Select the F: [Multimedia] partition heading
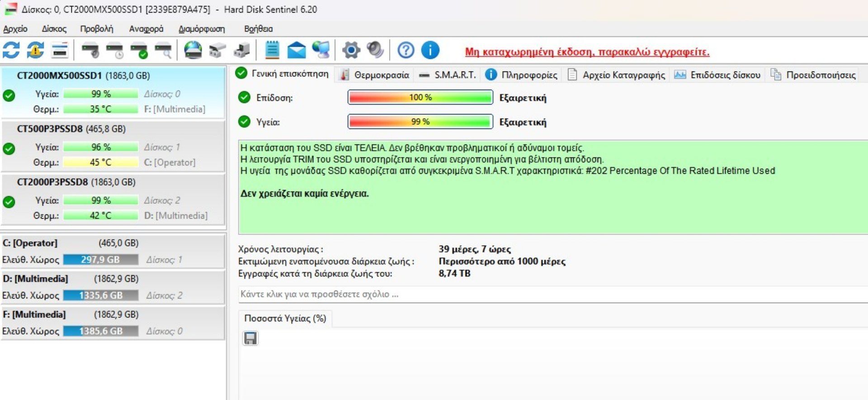 click(x=34, y=314)
